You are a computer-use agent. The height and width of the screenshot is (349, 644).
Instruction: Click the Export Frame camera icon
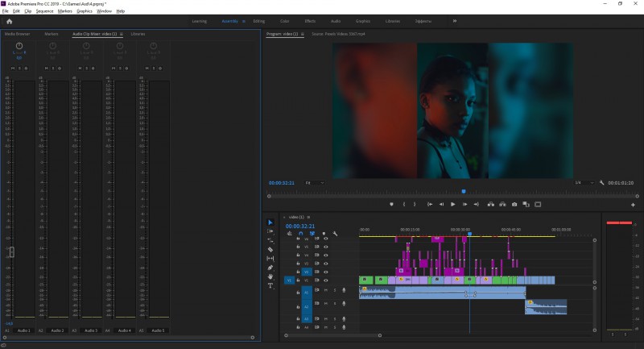point(514,205)
